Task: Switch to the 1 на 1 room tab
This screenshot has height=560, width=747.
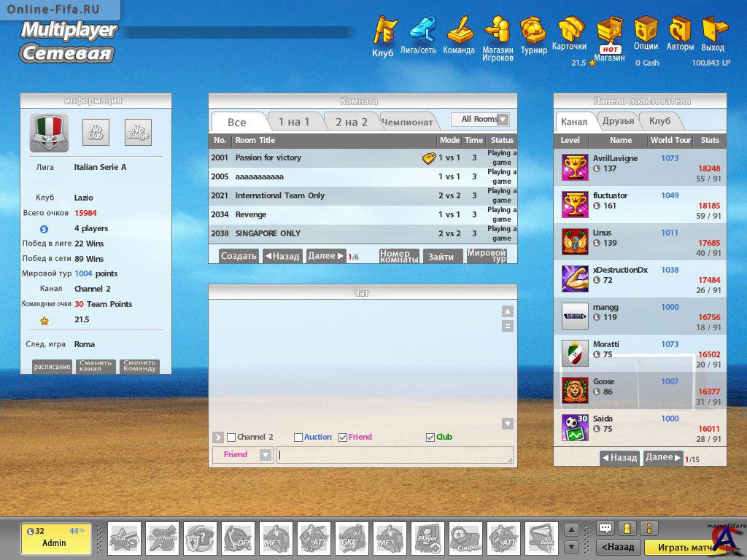Action: pos(293,122)
